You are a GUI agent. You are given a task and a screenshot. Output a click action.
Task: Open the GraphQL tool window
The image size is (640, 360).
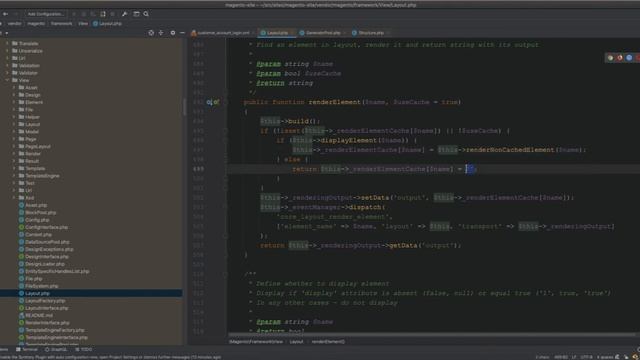(x=56, y=349)
